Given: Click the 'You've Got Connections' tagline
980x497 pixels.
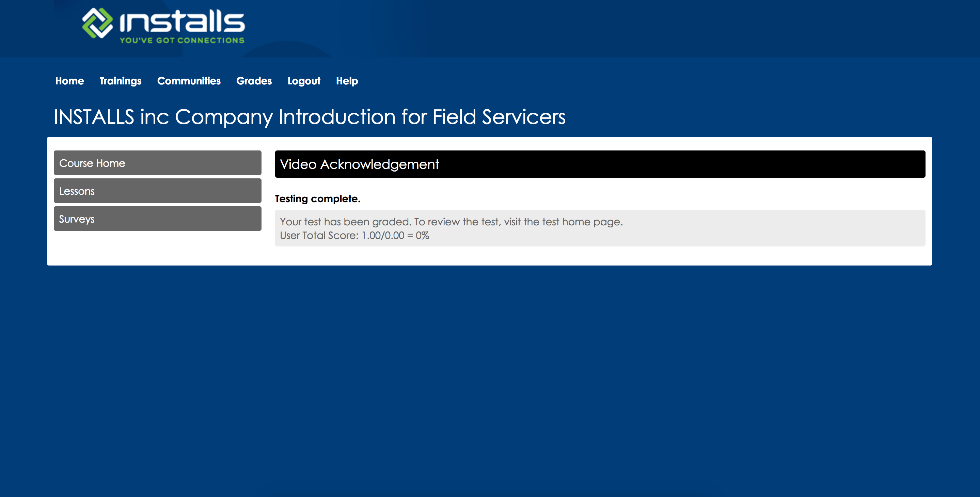Looking at the screenshot, I should (x=182, y=40).
